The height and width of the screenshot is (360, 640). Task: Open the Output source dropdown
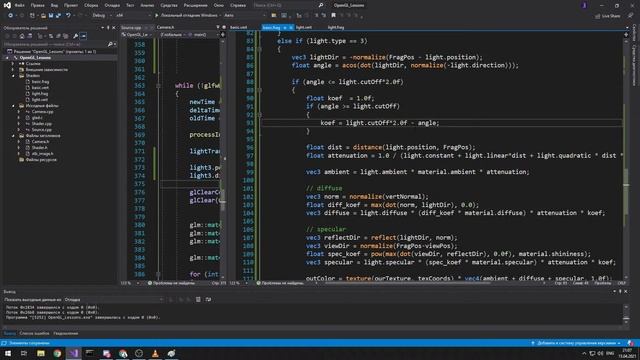click(113, 300)
